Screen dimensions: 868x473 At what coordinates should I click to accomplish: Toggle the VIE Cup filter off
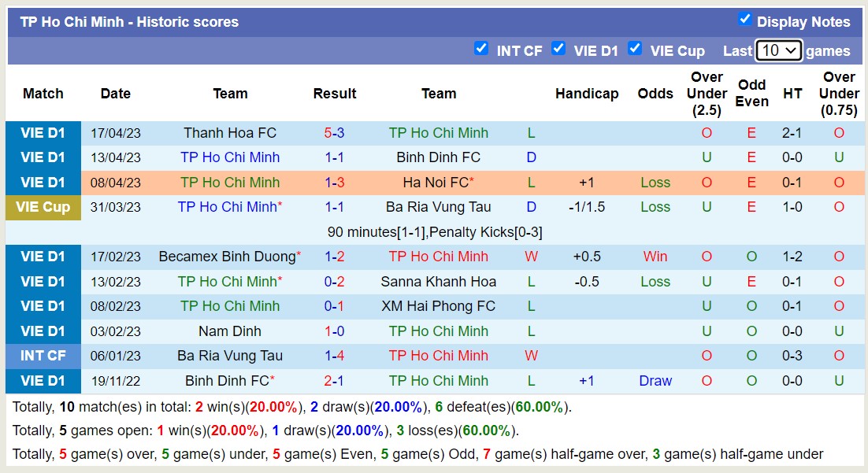(635, 48)
